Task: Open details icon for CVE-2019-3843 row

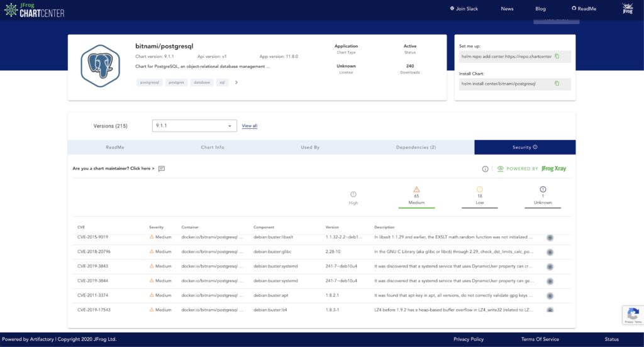Action: (x=550, y=267)
